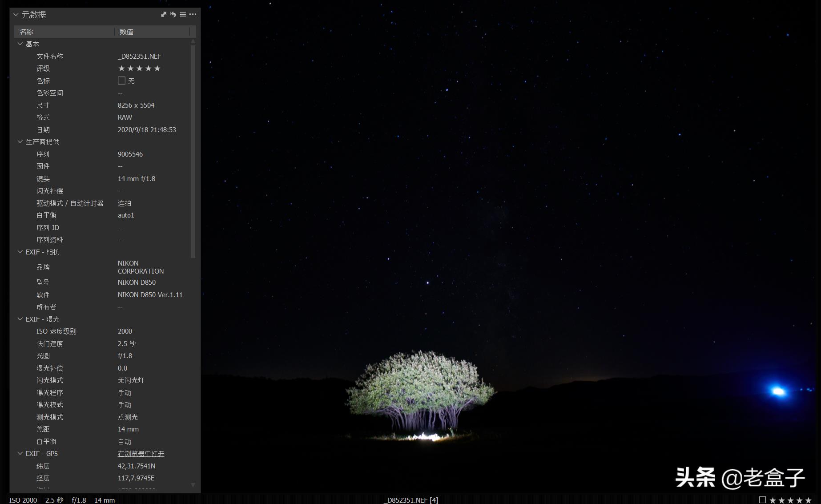Open the 在浏览器中打开 GPS link

tap(141, 454)
